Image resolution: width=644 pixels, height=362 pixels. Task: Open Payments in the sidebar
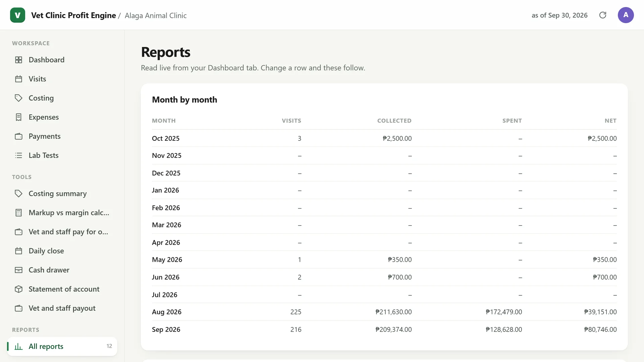62,136
